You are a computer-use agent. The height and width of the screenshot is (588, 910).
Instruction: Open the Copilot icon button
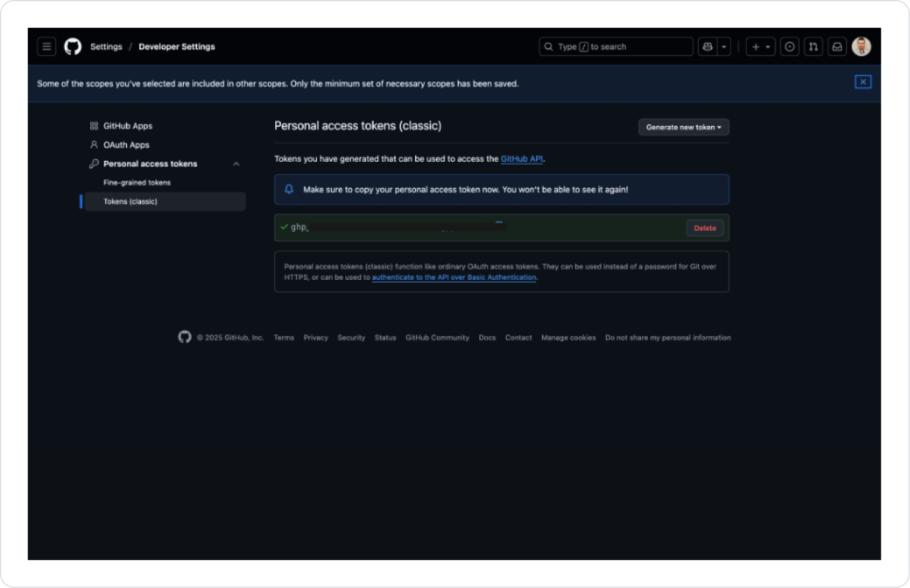pos(707,46)
